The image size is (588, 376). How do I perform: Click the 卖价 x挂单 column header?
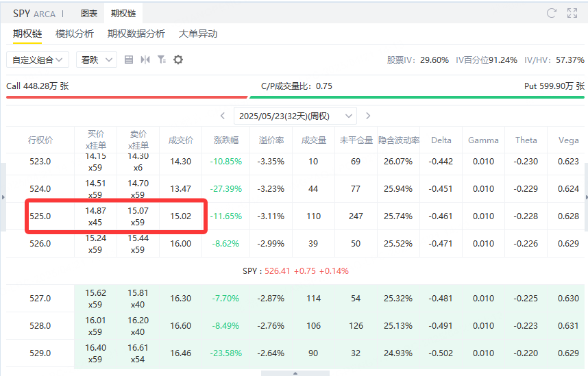138,140
